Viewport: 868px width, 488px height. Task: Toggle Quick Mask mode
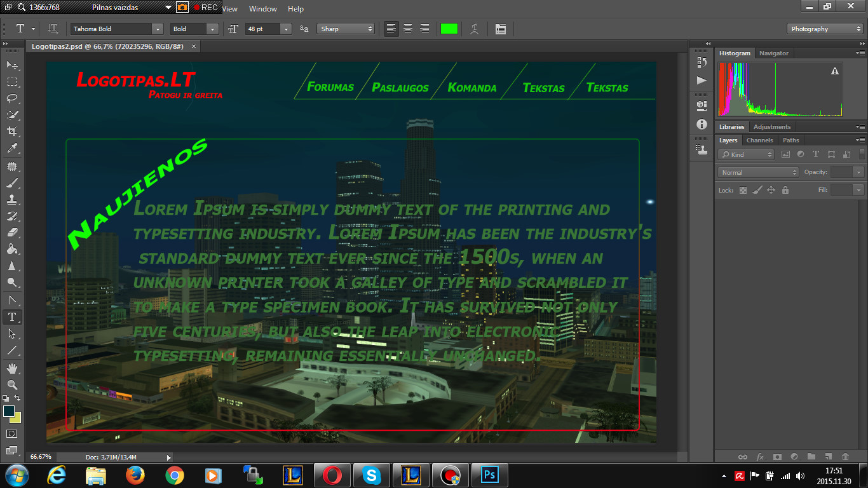pyautogui.click(x=12, y=433)
